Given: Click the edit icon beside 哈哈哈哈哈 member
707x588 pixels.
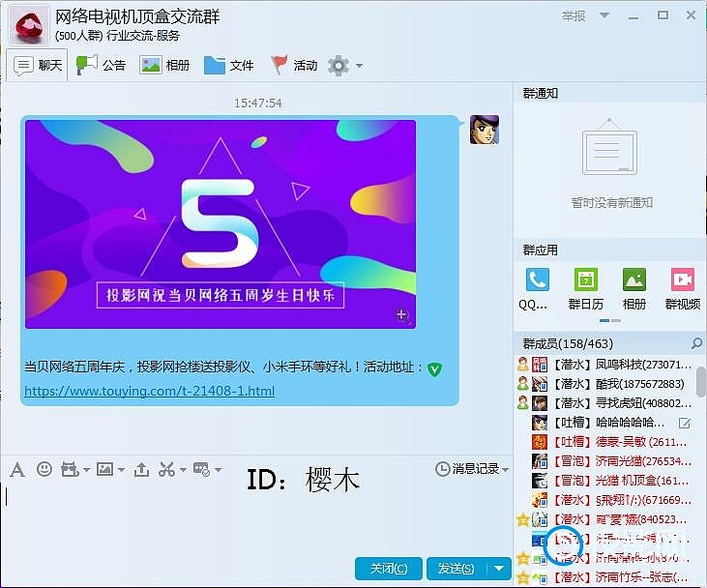Looking at the screenshot, I should (x=685, y=423).
